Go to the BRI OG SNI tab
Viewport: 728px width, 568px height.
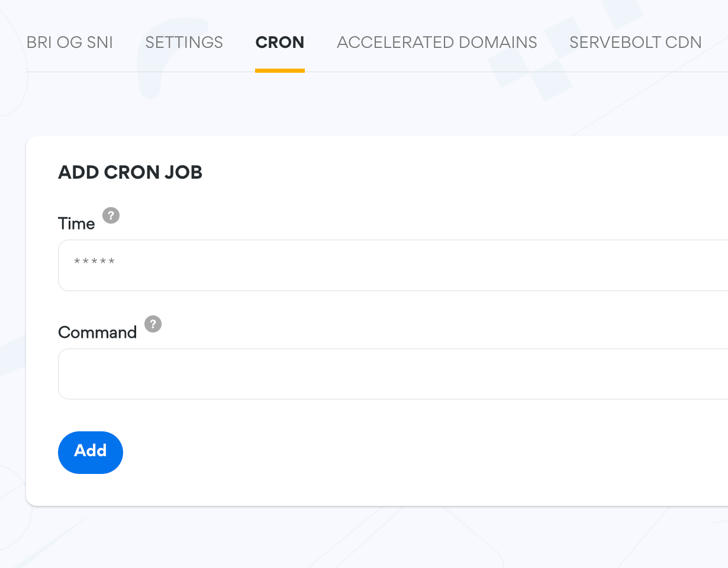click(x=69, y=42)
